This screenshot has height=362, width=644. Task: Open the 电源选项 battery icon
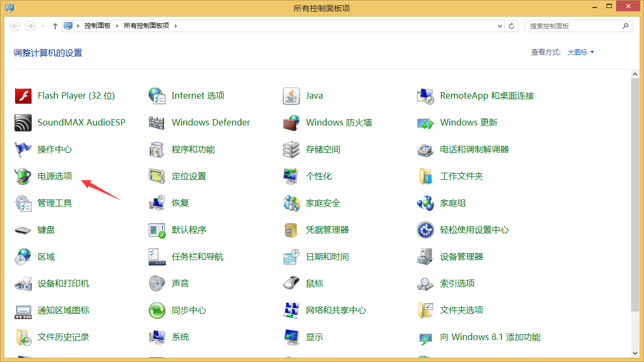[23, 176]
